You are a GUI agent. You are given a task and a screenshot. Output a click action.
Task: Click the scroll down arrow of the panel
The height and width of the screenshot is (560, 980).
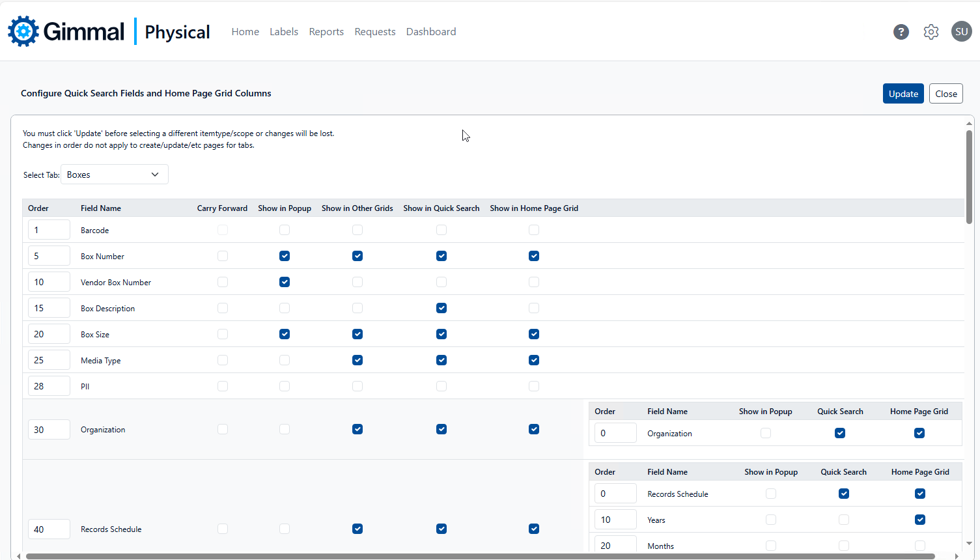(x=969, y=544)
